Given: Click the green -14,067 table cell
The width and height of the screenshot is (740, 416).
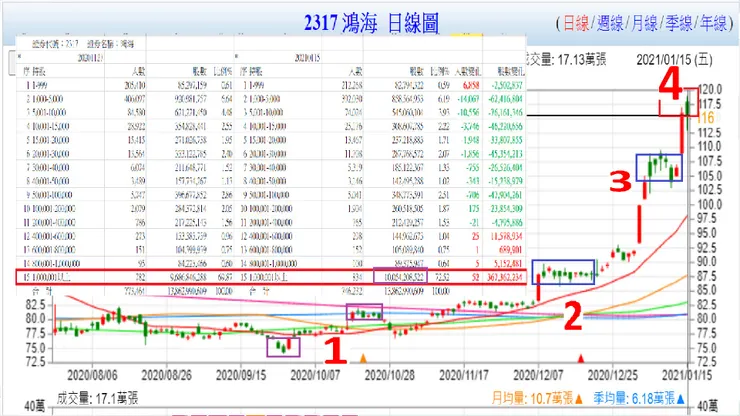Looking at the screenshot, I should [470, 99].
